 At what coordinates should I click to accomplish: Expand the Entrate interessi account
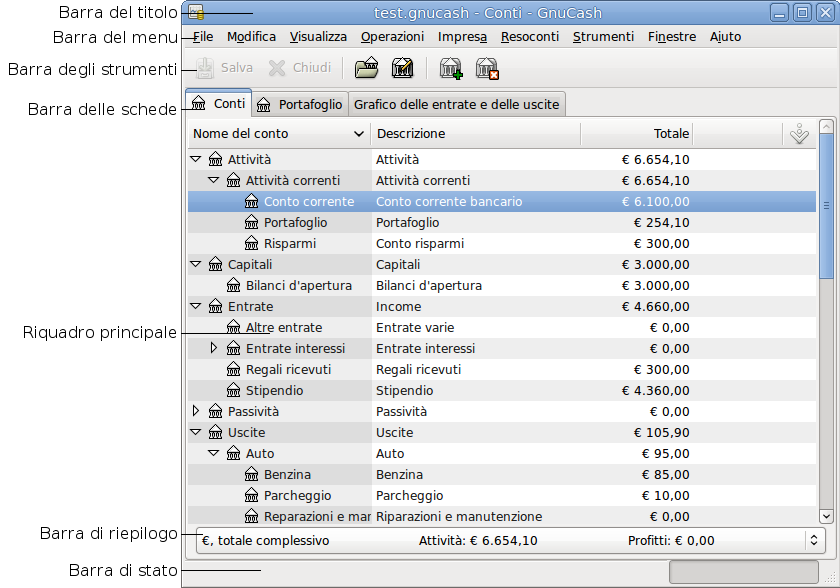(x=214, y=348)
